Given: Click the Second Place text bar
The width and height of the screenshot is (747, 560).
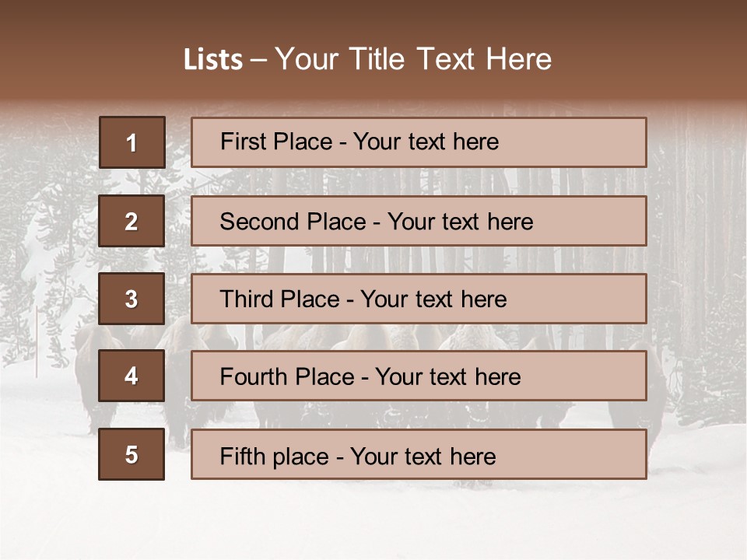Looking at the screenshot, I should click(x=419, y=221).
